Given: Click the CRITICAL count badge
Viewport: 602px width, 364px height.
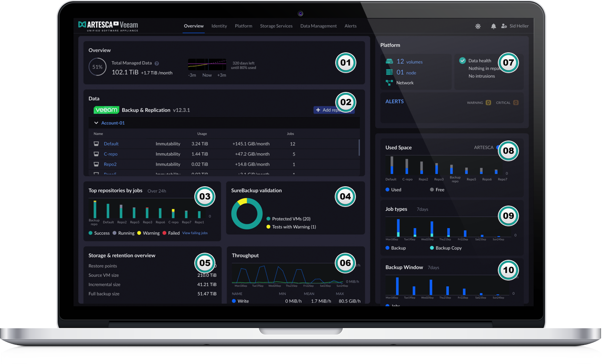Looking at the screenshot, I should pos(516,103).
